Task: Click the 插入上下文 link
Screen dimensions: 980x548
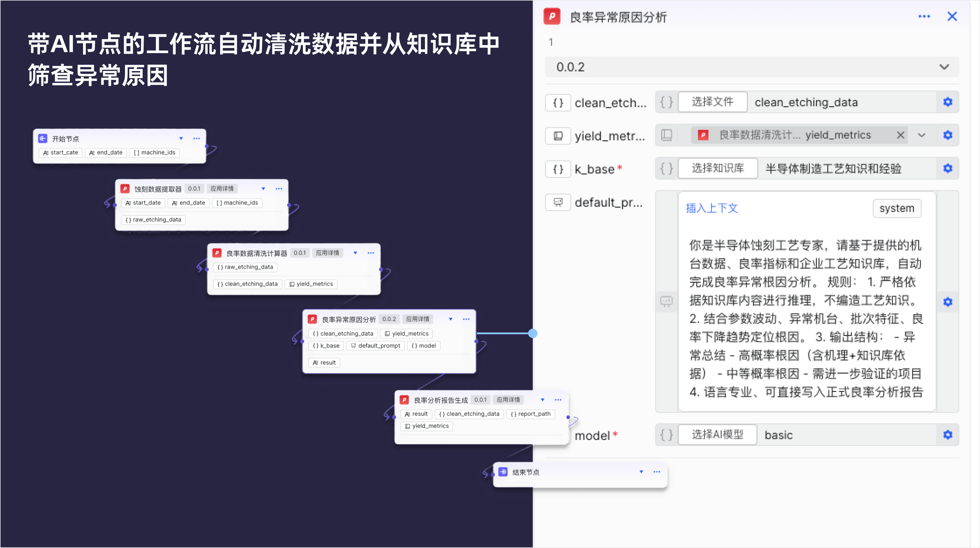Action: tap(711, 208)
